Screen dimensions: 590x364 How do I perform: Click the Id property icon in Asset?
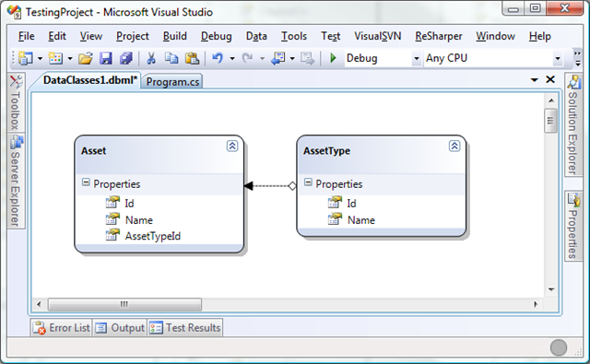tap(112, 203)
